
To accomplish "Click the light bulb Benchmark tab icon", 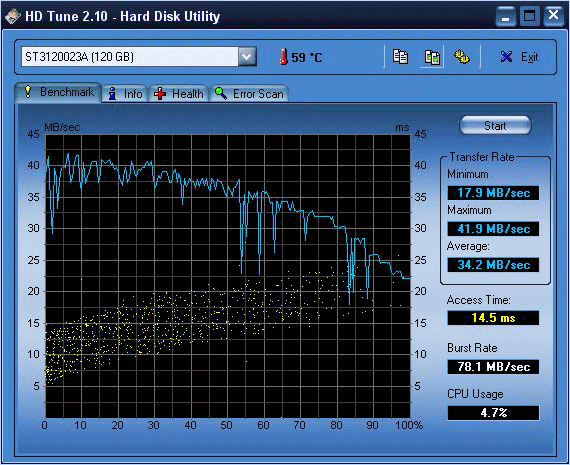I will [x=28, y=92].
